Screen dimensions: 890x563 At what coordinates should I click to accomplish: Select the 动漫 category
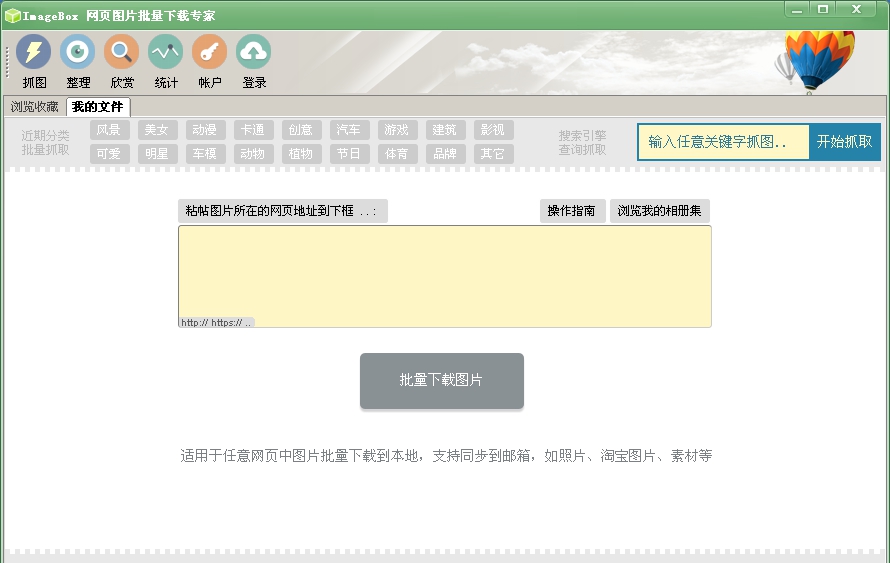click(x=205, y=130)
